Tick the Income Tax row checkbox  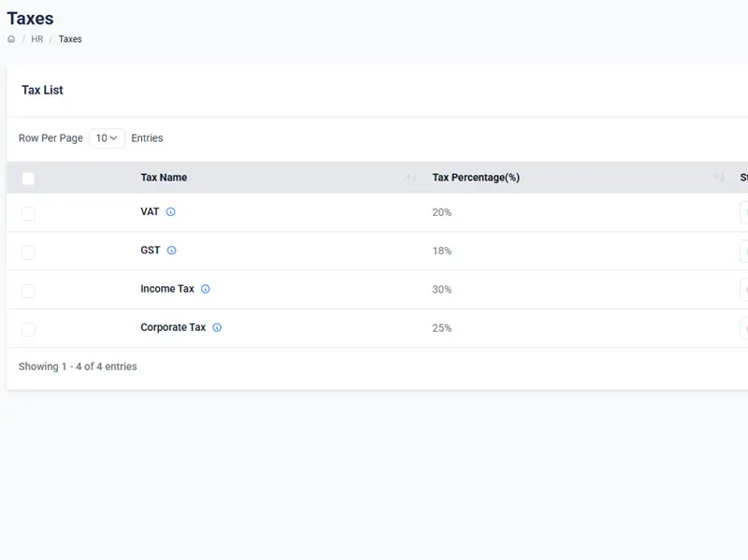(28, 291)
